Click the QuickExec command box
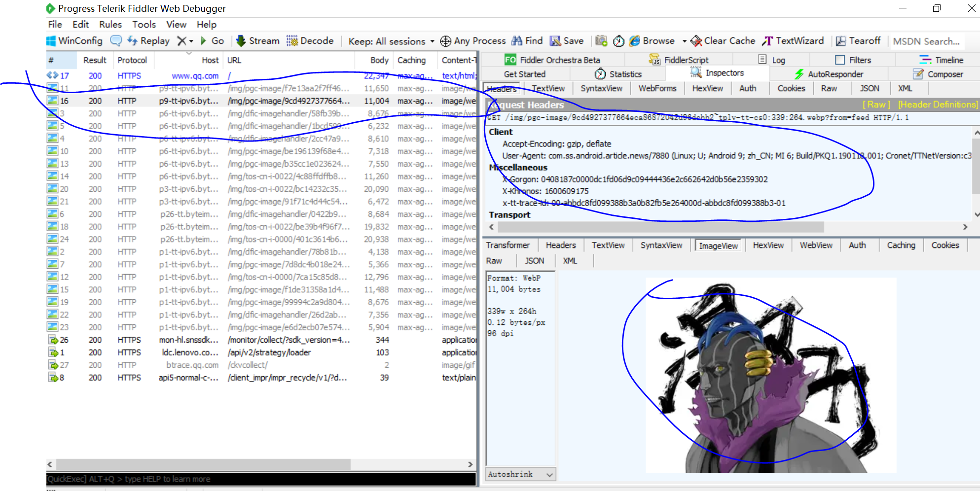This screenshot has height=491, width=980. [261, 479]
